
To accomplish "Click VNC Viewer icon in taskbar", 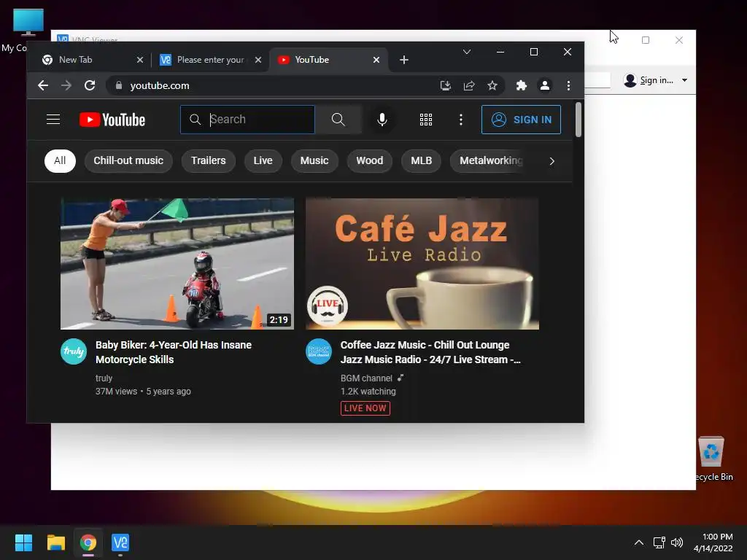I will click(x=120, y=542).
